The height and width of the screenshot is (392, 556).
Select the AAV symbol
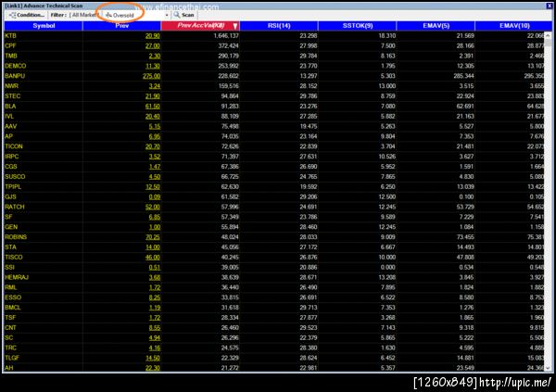point(10,126)
